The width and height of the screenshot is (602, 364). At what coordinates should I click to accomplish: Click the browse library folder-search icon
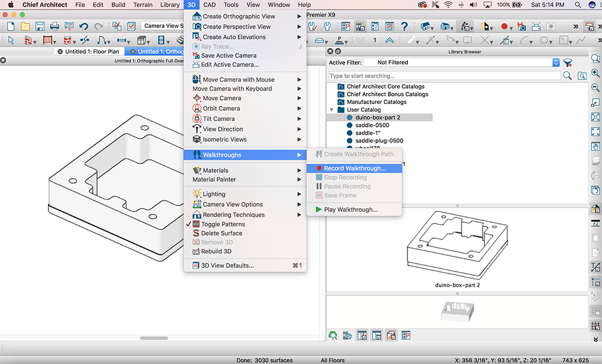point(582,76)
